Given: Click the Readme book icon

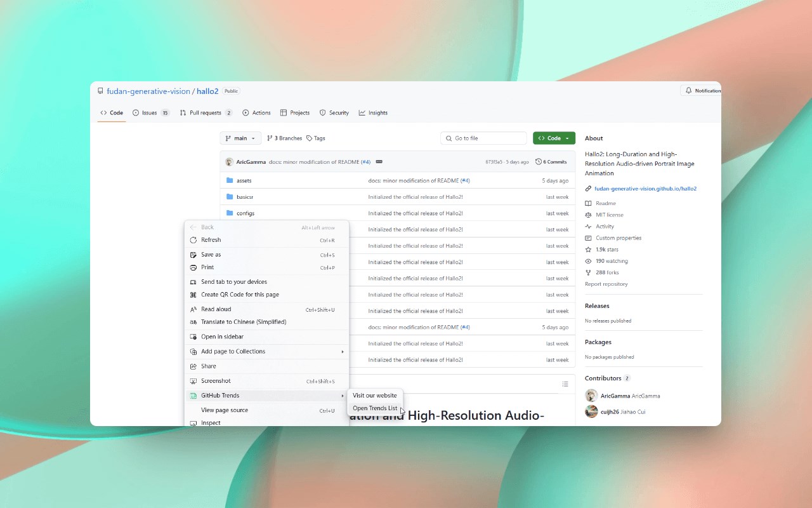Looking at the screenshot, I should (589, 203).
